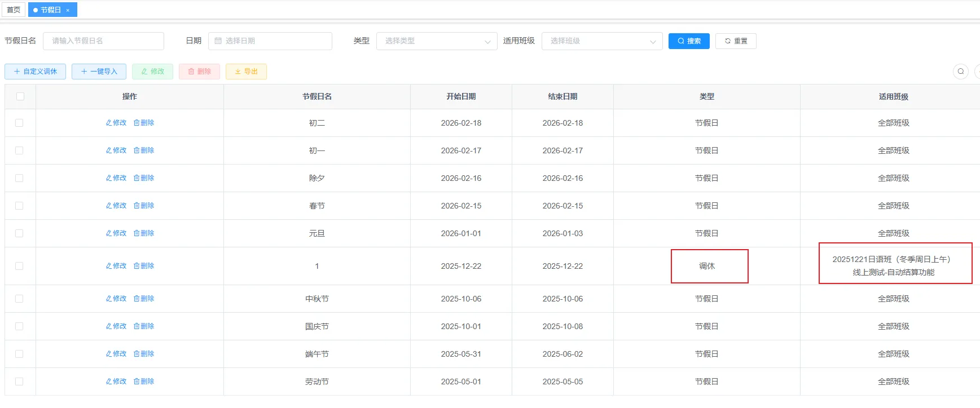Close the 节假日 tab with its x icon
The image size is (980, 408).
(68, 10)
